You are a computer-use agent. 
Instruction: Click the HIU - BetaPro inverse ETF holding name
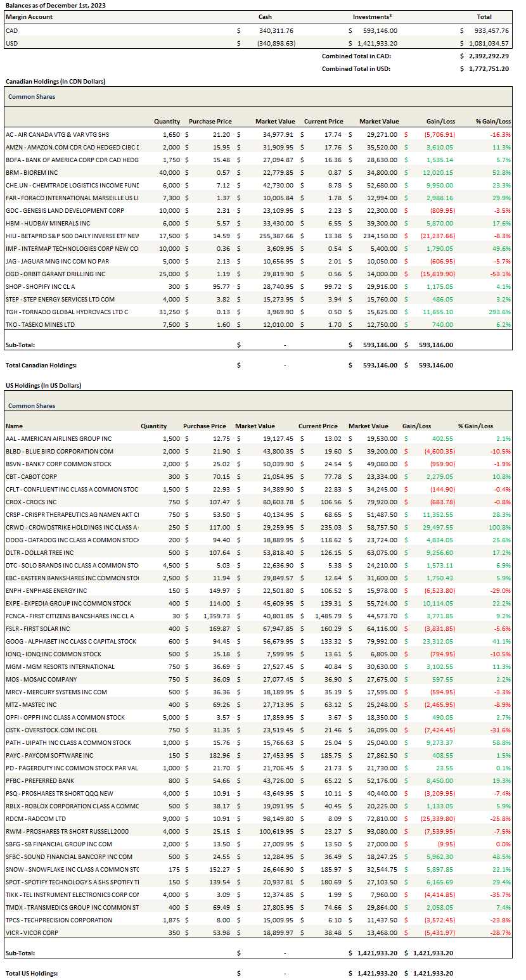[72, 236]
